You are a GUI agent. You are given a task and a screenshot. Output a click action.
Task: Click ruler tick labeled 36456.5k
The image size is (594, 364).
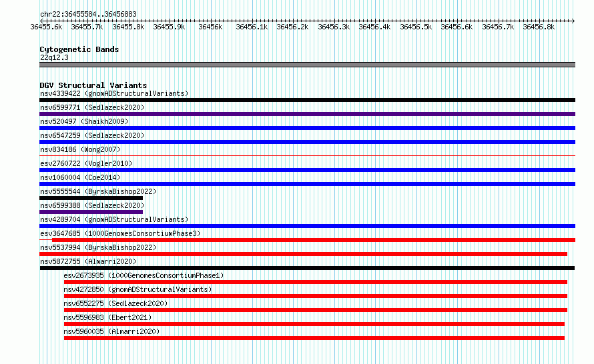[x=416, y=27]
